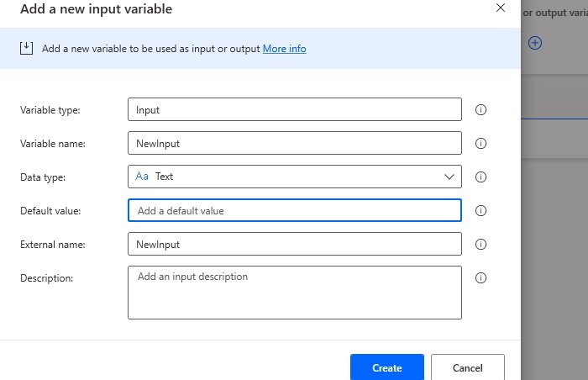Focus the Description text area
Viewport: 588px width, 380px height.
[294, 293]
